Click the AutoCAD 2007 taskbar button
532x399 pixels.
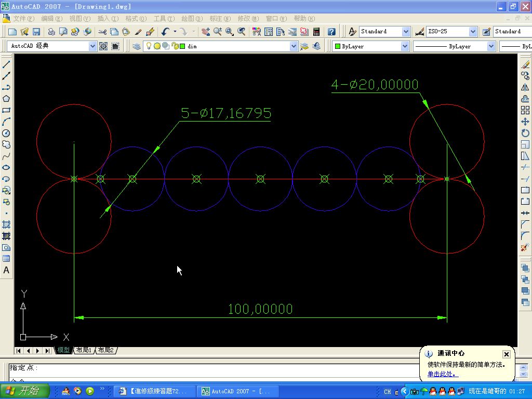(238, 391)
